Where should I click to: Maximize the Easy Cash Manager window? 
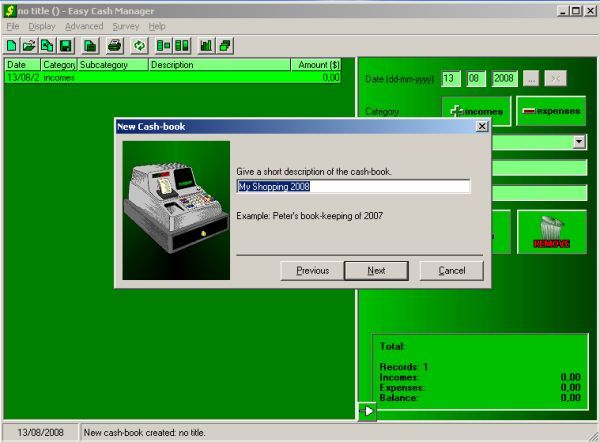tap(576, 11)
